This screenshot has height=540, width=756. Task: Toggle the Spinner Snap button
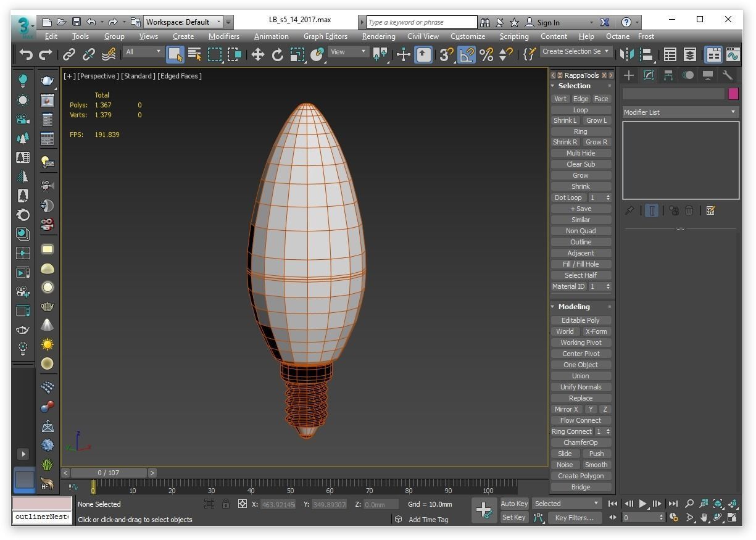click(x=506, y=54)
